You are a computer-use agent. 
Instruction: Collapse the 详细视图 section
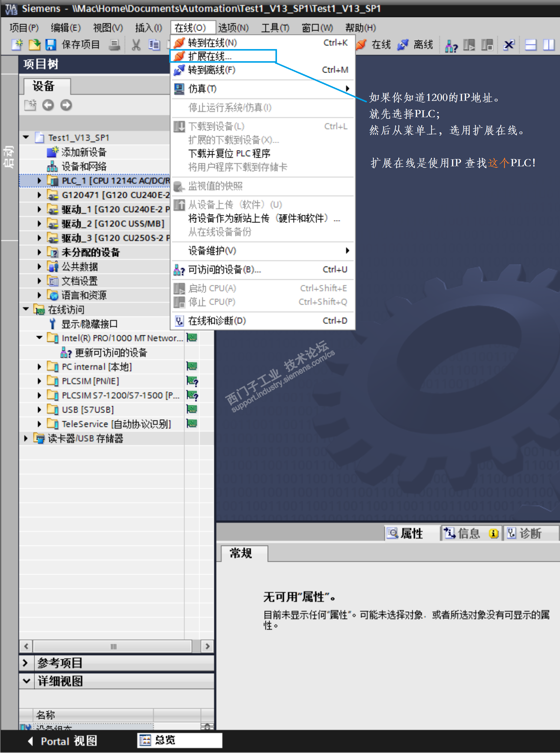(x=26, y=681)
